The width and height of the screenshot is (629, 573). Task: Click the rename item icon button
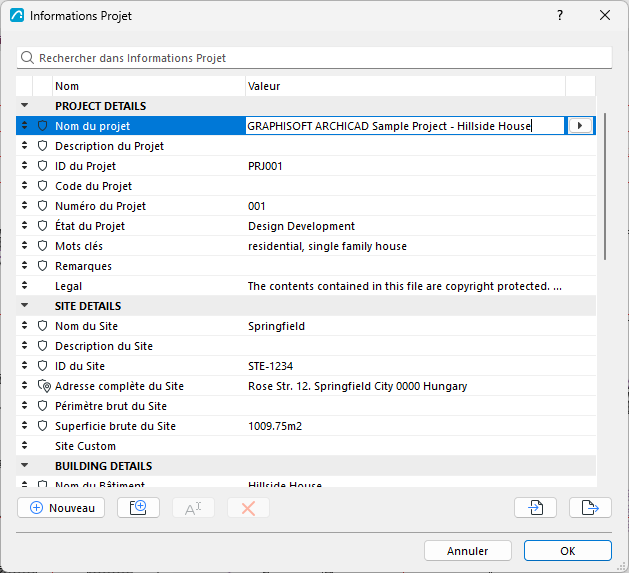(193, 508)
